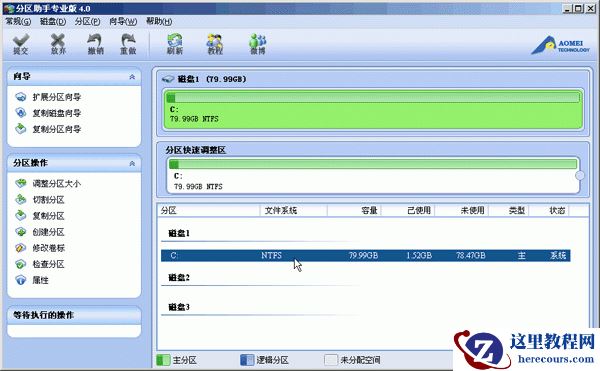Click the 切割分区 icon
This screenshot has height=371, width=600.
coord(21,199)
